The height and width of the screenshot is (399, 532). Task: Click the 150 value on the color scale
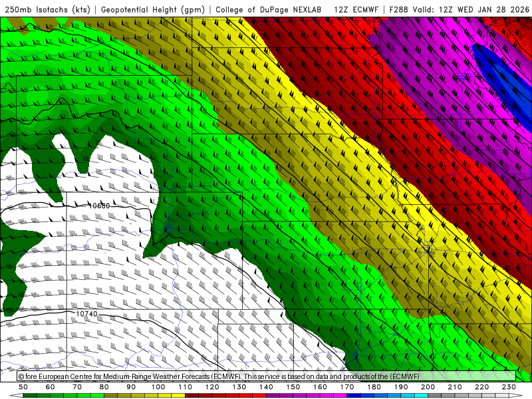pyautogui.click(x=293, y=387)
